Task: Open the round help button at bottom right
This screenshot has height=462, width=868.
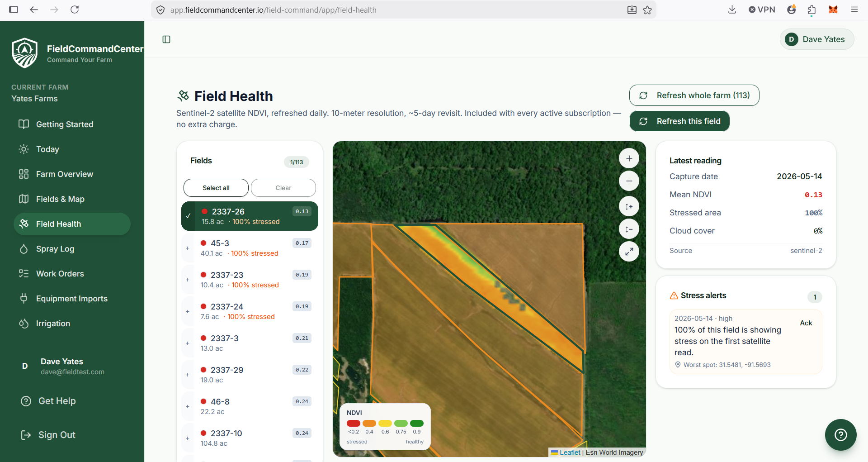Action: point(840,435)
